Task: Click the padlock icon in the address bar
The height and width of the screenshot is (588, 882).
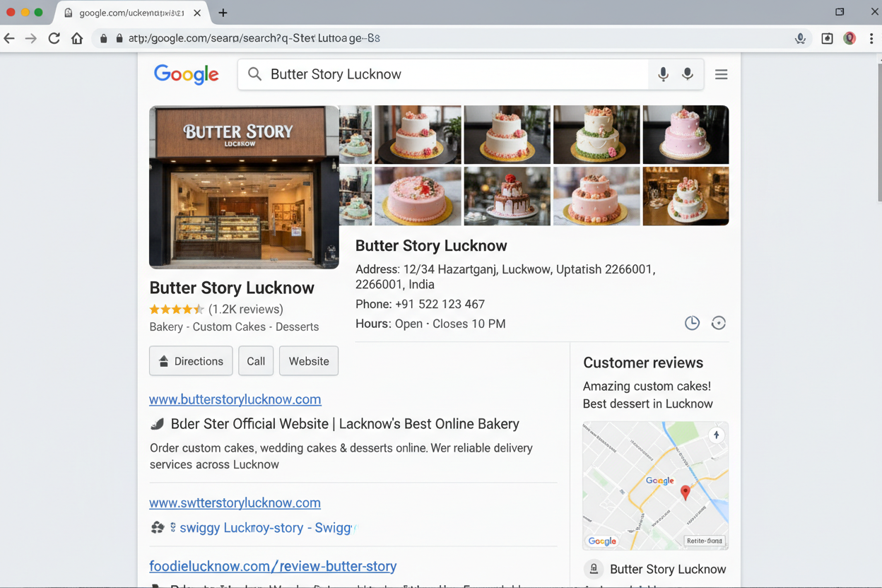Action: point(103,38)
